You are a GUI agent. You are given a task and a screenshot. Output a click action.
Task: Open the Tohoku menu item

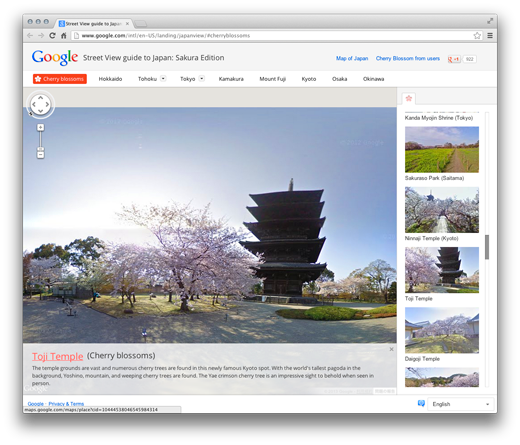pos(147,79)
